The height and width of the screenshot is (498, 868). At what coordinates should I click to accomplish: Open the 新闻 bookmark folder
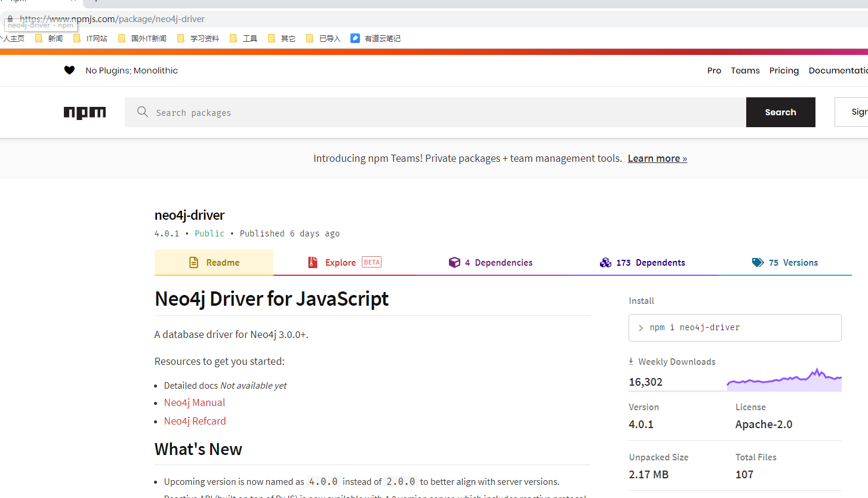tap(49, 38)
